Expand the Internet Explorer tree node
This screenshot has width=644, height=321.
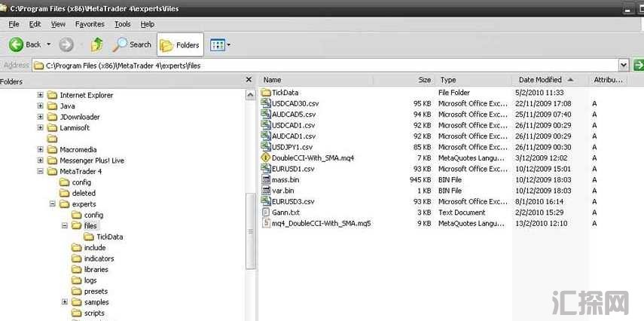(41, 95)
